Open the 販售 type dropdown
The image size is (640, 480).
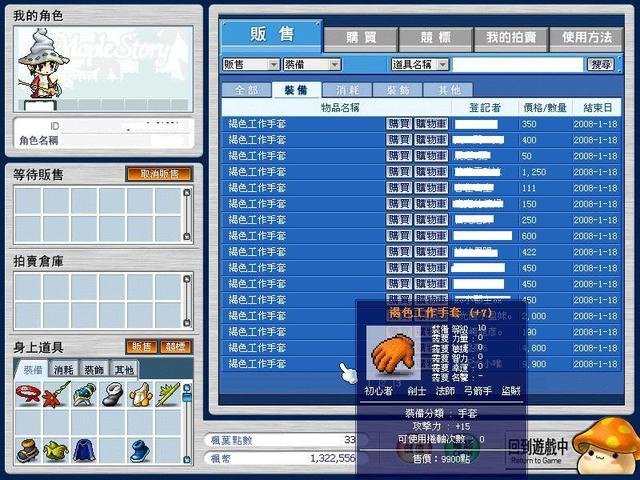(251, 64)
